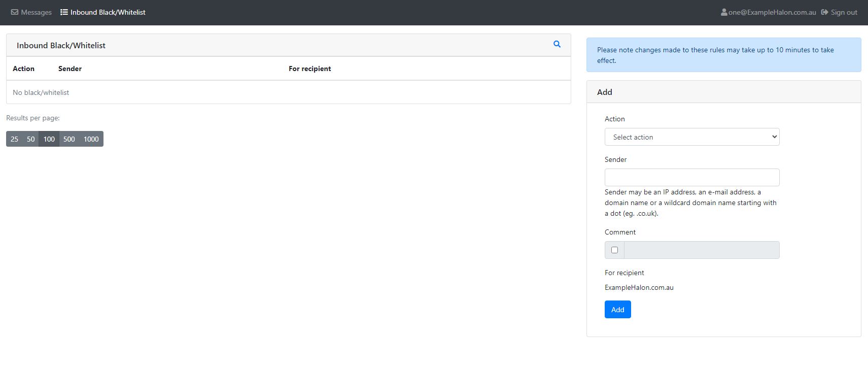
Task: Click the Comment text field
Action: point(701,250)
